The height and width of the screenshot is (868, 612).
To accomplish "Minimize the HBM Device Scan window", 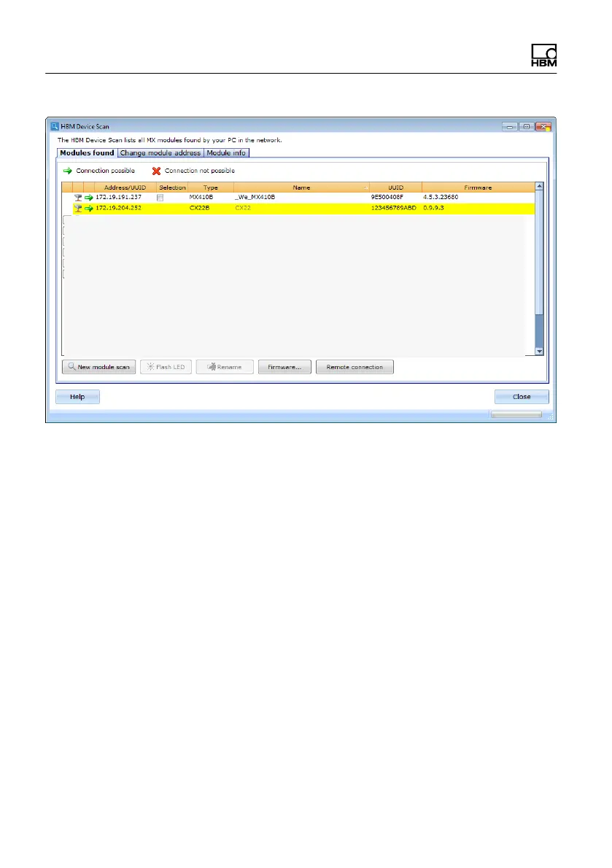I will pyautogui.click(x=510, y=127).
